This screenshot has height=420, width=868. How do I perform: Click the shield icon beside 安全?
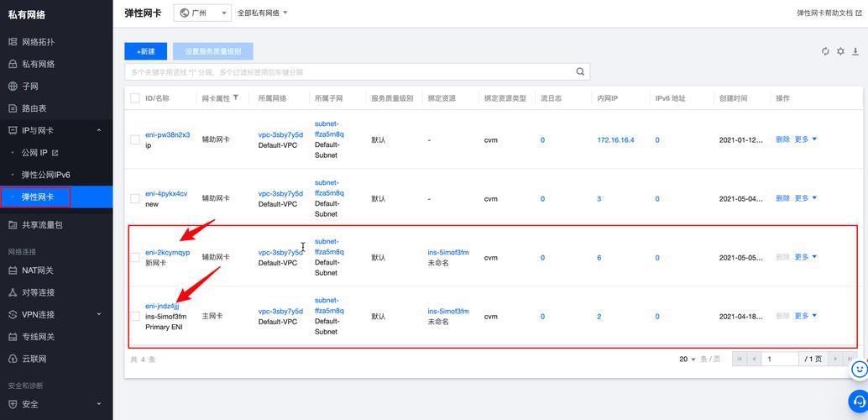pos(13,405)
